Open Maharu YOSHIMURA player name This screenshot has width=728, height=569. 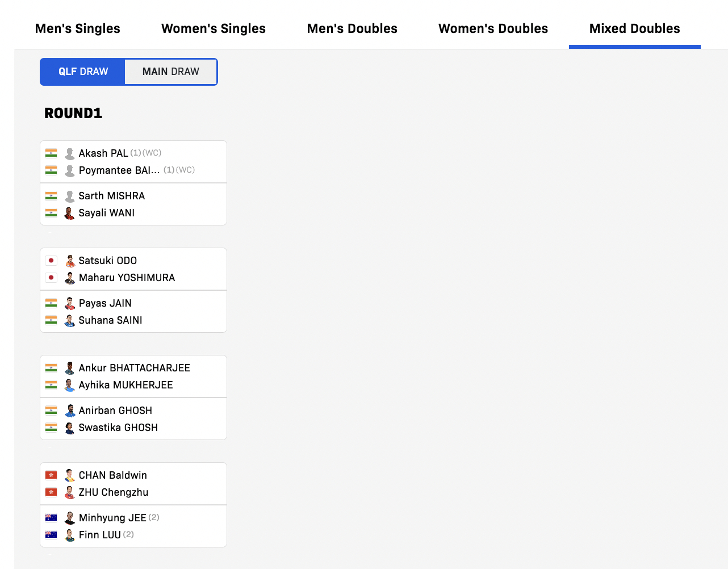point(127,278)
